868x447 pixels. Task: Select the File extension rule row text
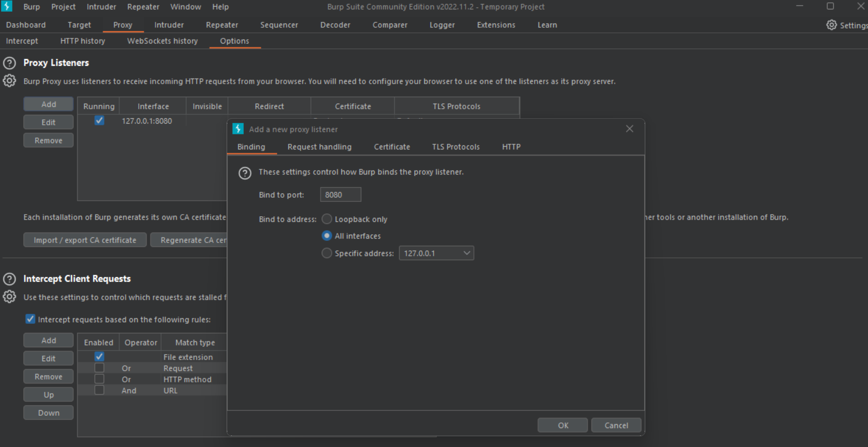188,357
